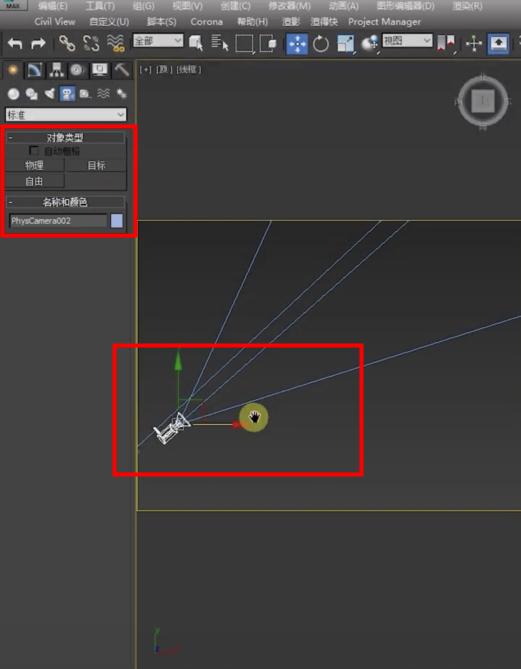Open the 视图(V) menu
Viewport: 521px width, 669px height.
point(188,6)
